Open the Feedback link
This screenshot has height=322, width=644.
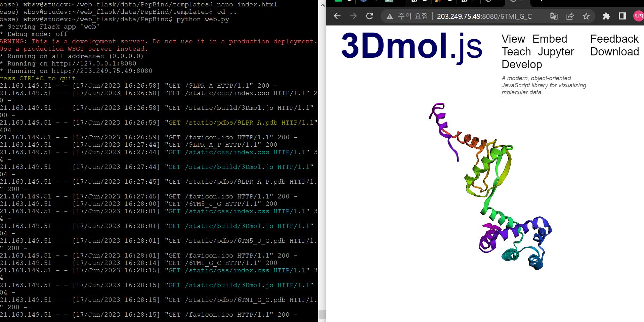(x=614, y=39)
